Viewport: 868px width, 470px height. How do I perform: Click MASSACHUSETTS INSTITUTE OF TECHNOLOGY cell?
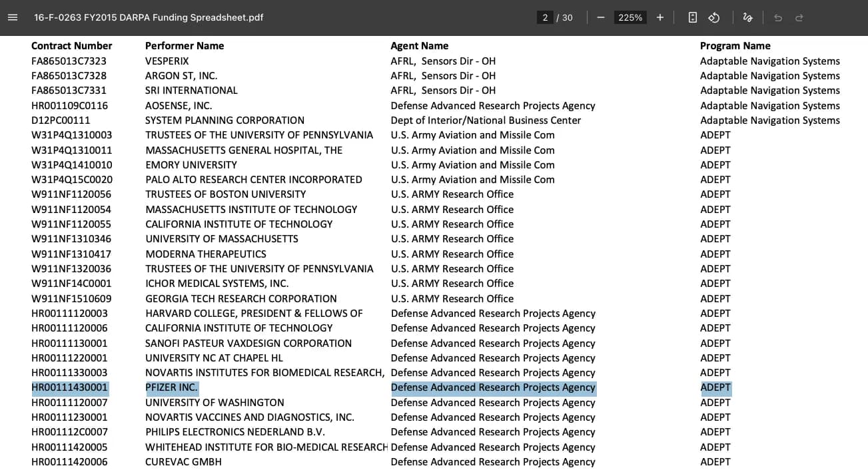point(252,210)
